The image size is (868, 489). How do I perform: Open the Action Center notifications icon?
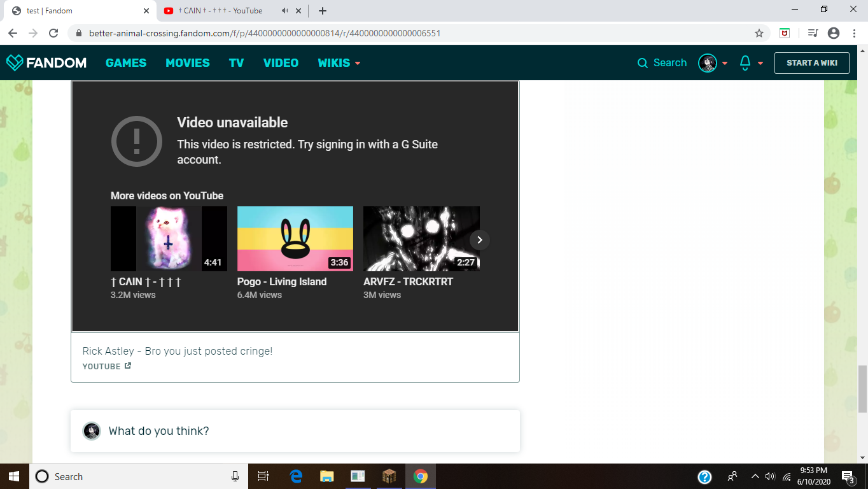848,476
